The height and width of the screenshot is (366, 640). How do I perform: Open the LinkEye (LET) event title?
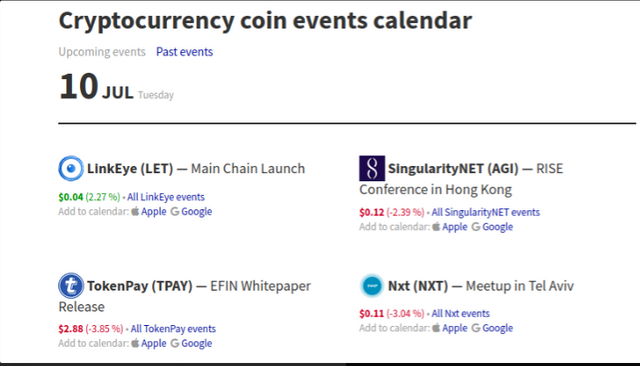click(x=130, y=169)
